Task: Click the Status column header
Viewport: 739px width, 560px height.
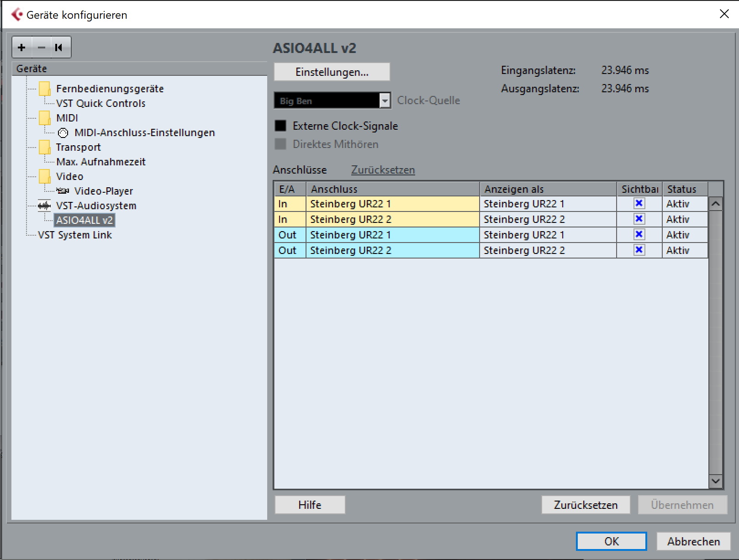Action: click(685, 189)
